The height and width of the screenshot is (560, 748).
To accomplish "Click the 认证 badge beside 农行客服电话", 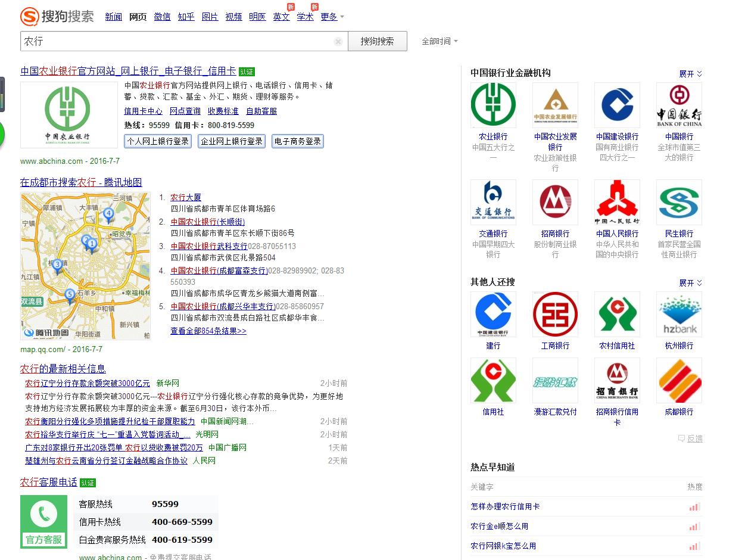I will pyautogui.click(x=88, y=483).
